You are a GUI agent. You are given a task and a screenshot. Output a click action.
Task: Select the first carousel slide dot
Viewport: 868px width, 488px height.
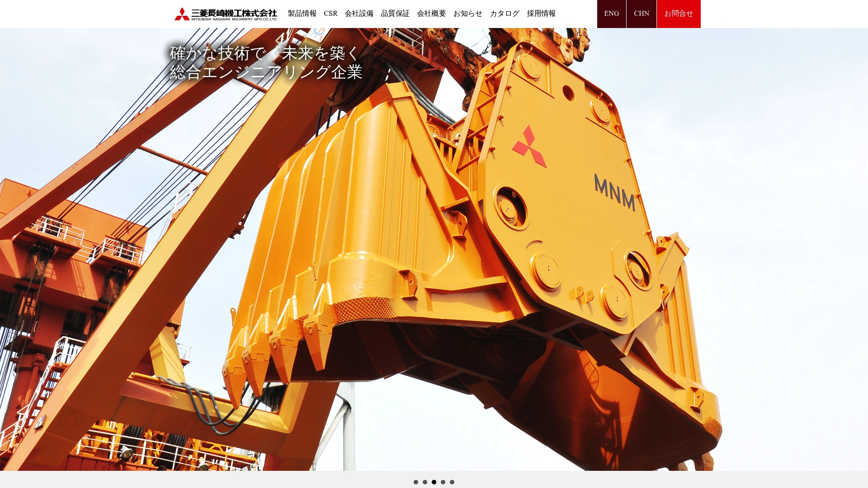(x=416, y=482)
